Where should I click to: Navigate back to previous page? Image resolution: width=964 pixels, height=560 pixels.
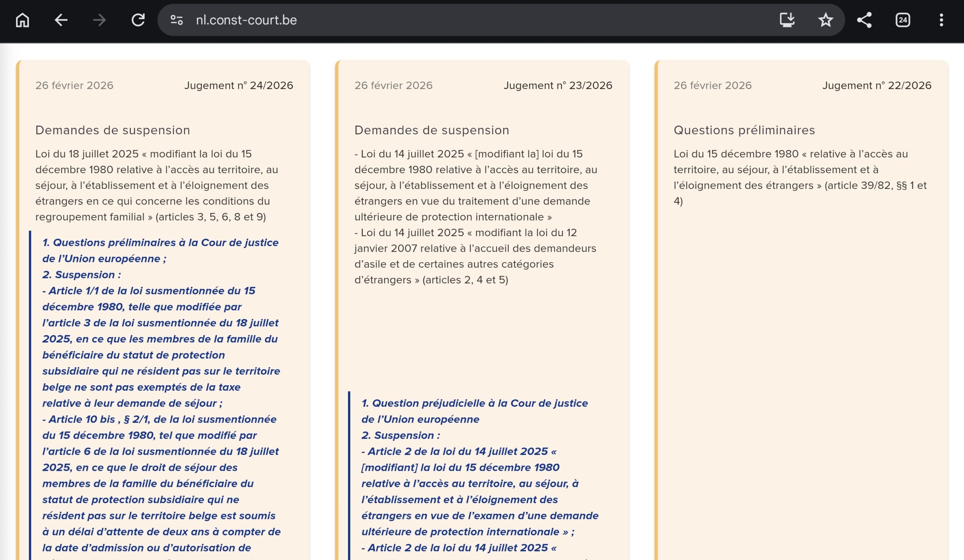point(61,20)
